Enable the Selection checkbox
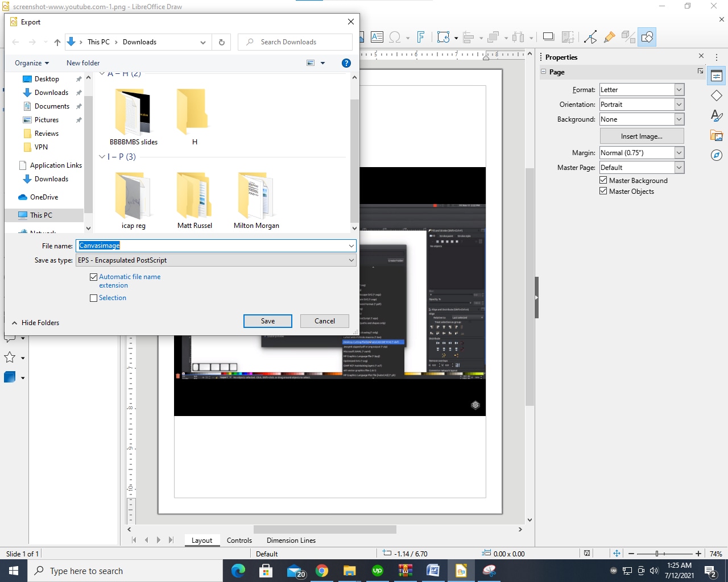Image resolution: width=728 pixels, height=582 pixels. (x=94, y=298)
